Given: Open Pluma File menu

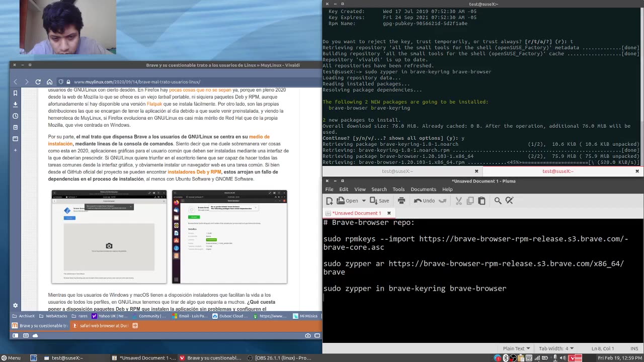Looking at the screenshot, I should pos(329,189).
